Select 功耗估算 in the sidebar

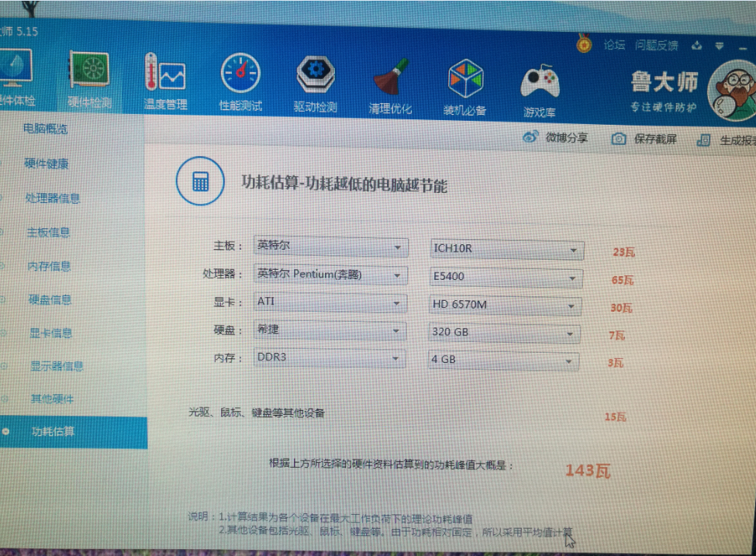tap(74, 432)
